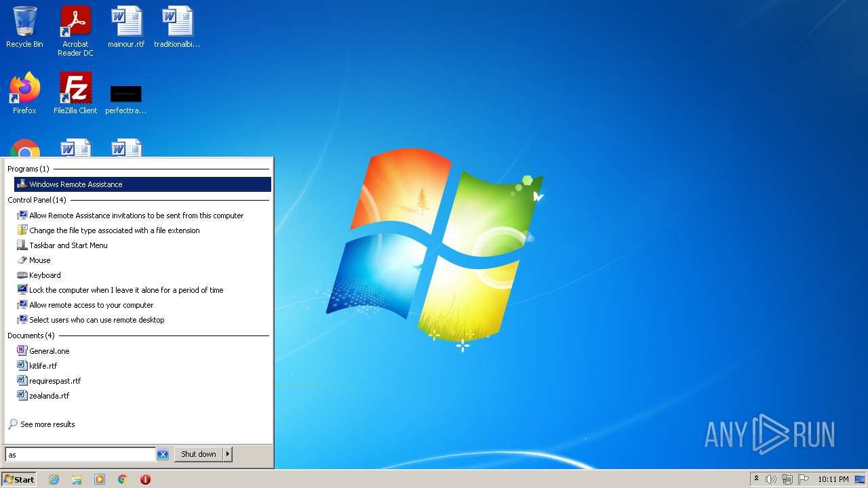Open Google Chrome from taskbar

pyautogui.click(x=123, y=479)
